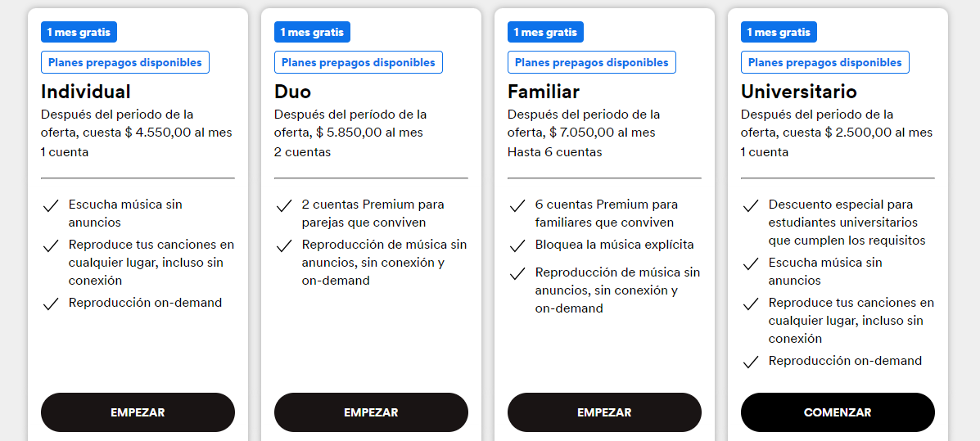
Task: Click the COMENZAR button for Universitario
Action: click(838, 412)
